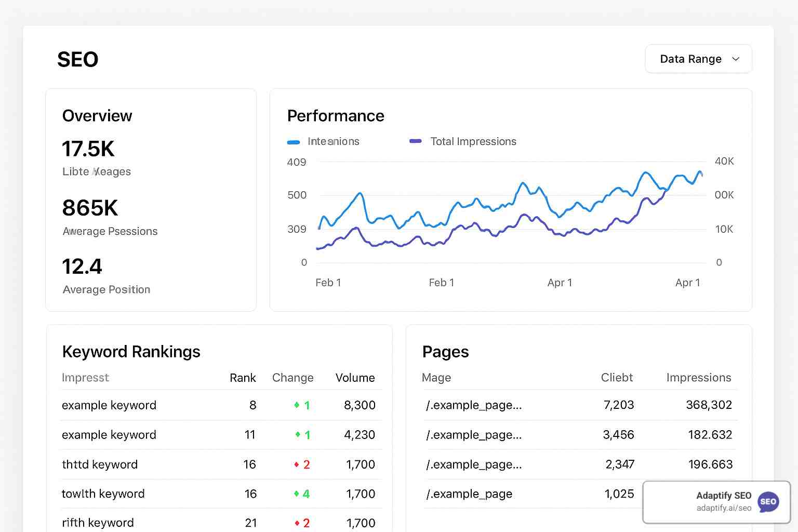The width and height of the screenshot is (798, 532).
Task: Select the Volume column header
Action: pos(355,378)
